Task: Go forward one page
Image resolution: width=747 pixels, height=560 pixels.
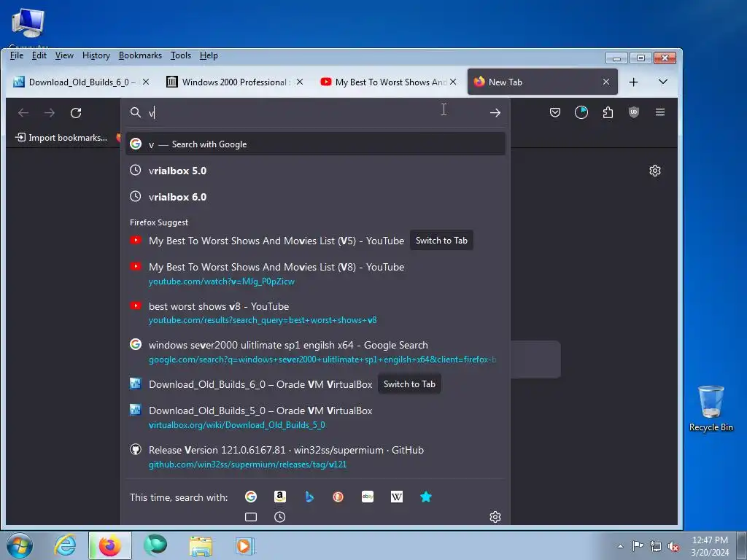Action: (x=50, y=113)
